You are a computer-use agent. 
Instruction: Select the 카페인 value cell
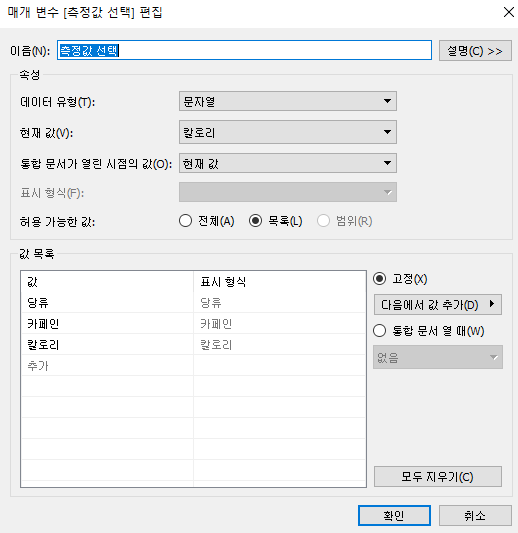coord(107,324)
